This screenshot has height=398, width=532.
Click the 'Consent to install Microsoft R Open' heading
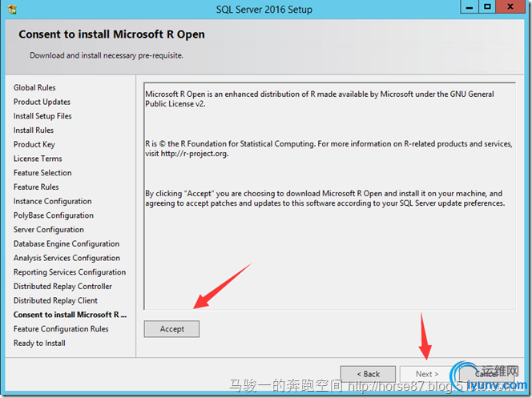(111, 34)
